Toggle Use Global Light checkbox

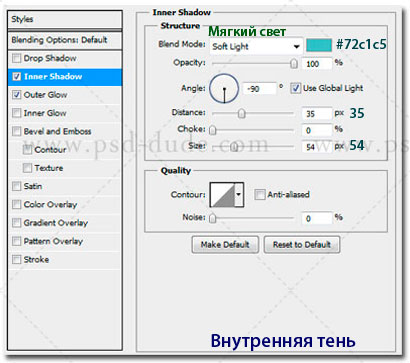tap(295, 88)
